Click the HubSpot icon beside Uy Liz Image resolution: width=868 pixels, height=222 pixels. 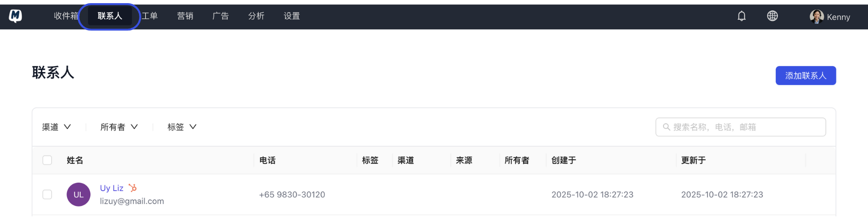click(x=133, y=188)
